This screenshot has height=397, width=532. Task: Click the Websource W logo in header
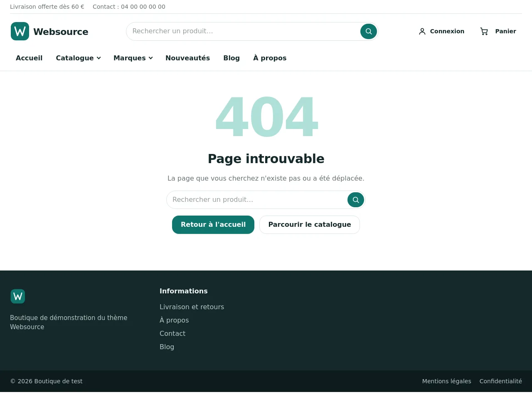(20, 31)
